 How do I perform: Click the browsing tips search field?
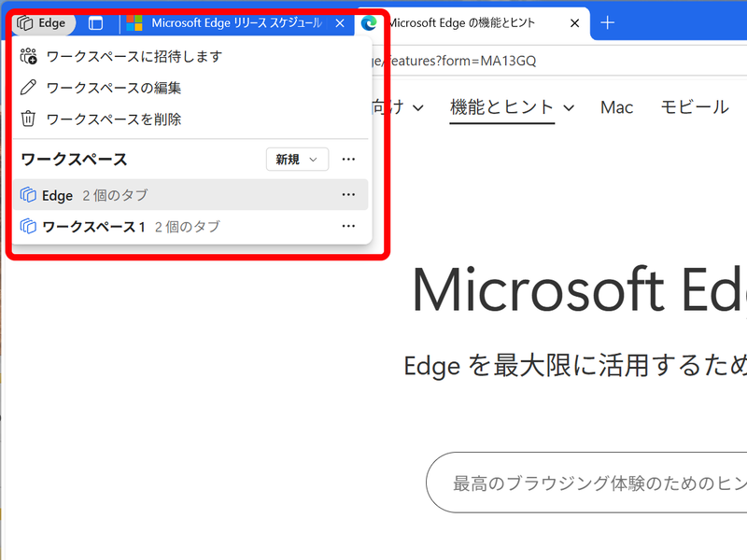coord(598,483)
